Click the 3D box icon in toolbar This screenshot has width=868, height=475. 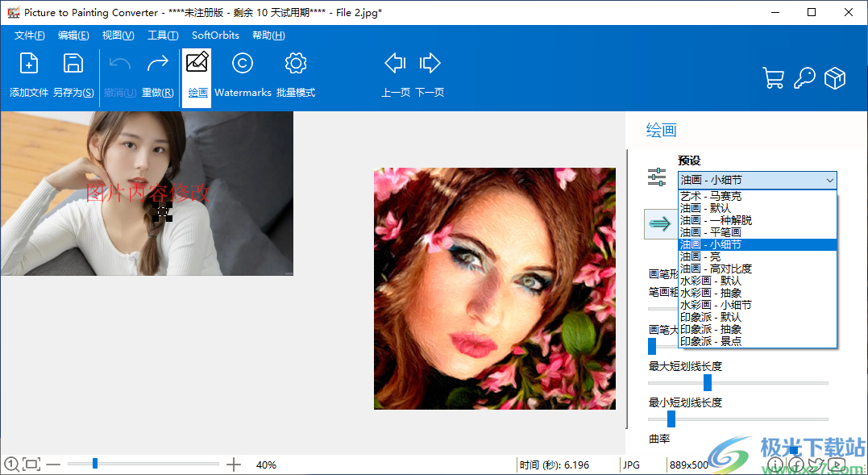coord(835,78)
